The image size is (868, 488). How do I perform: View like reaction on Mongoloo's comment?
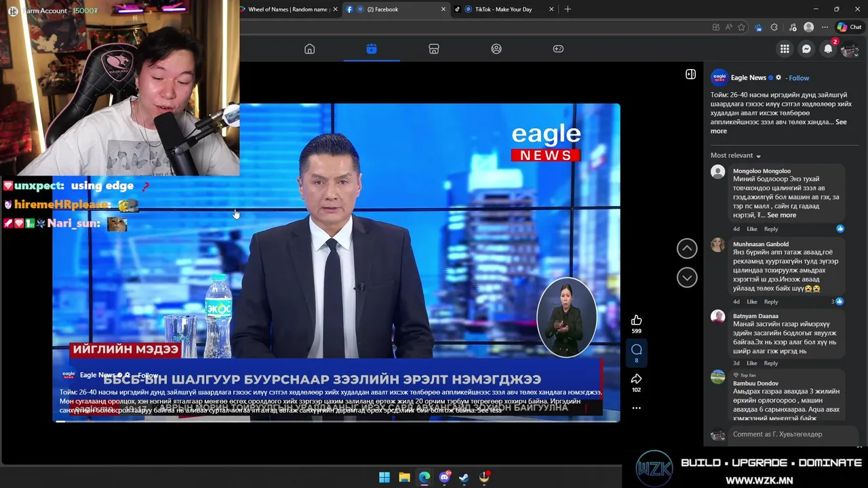840,228
